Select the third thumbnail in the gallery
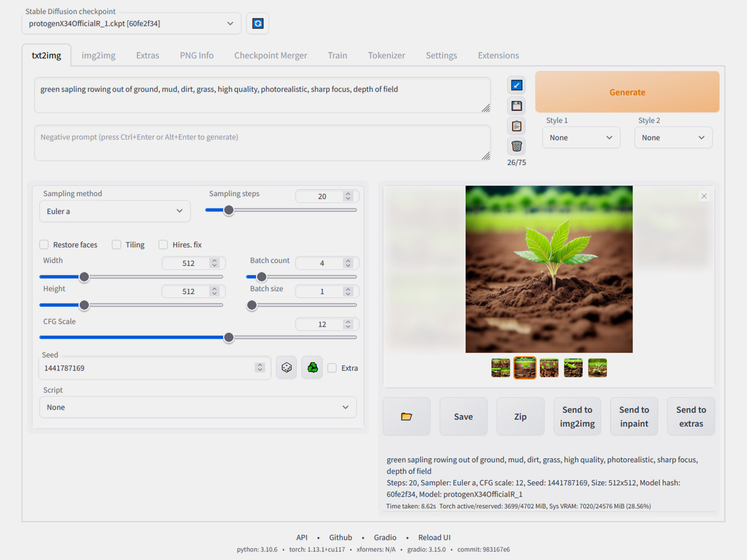The width and height of the screenshot is (747, 560). [549, 368]
